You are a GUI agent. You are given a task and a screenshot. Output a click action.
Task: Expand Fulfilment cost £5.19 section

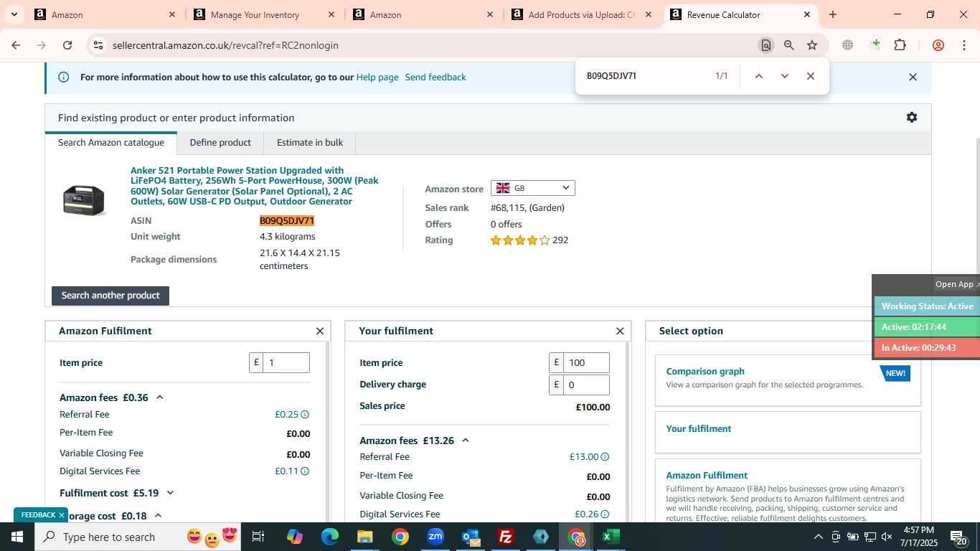click(x=170, y=493)
